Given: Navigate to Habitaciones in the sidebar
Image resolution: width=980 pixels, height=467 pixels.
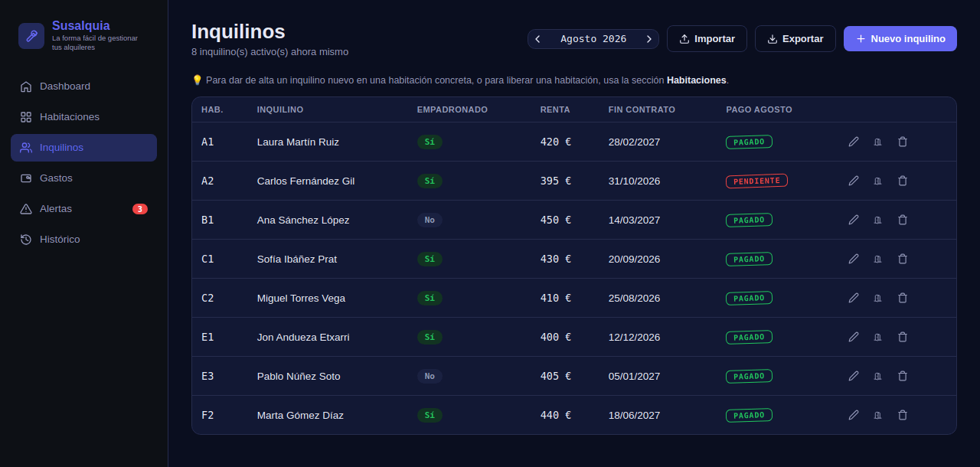Looking at the screenshot, I should click(x=83, y=117).
